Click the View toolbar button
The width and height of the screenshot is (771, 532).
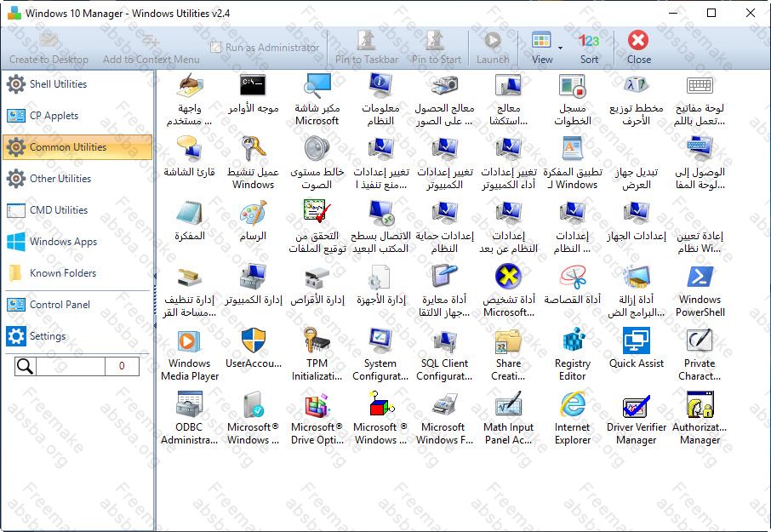[542, 48]
